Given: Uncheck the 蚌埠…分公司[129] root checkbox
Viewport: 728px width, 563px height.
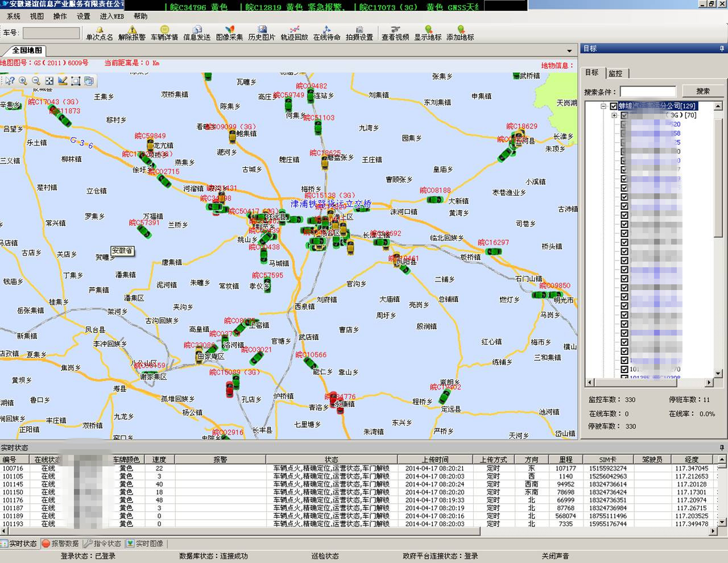Looking at the screenshot, I should [x=614, y=106].
